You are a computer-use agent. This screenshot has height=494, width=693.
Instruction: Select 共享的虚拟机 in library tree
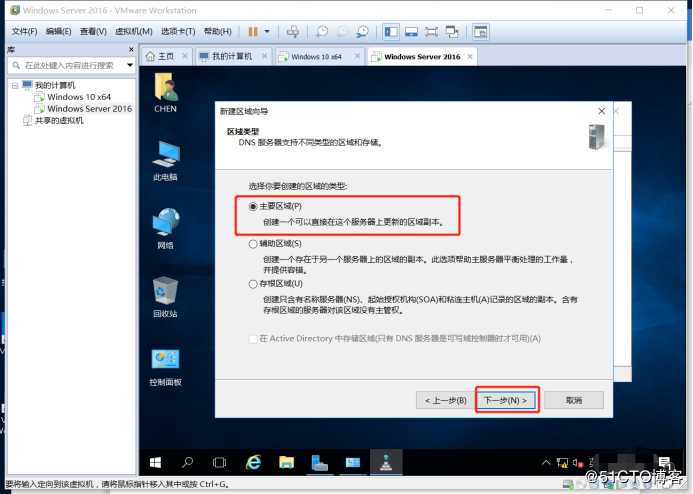coord(59,120)
